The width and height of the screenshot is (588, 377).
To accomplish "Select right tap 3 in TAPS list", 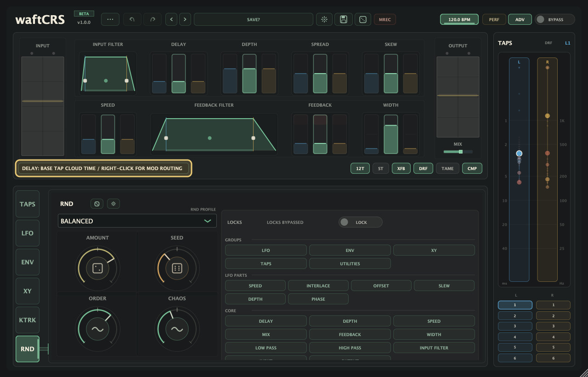I will coord(553,326).
